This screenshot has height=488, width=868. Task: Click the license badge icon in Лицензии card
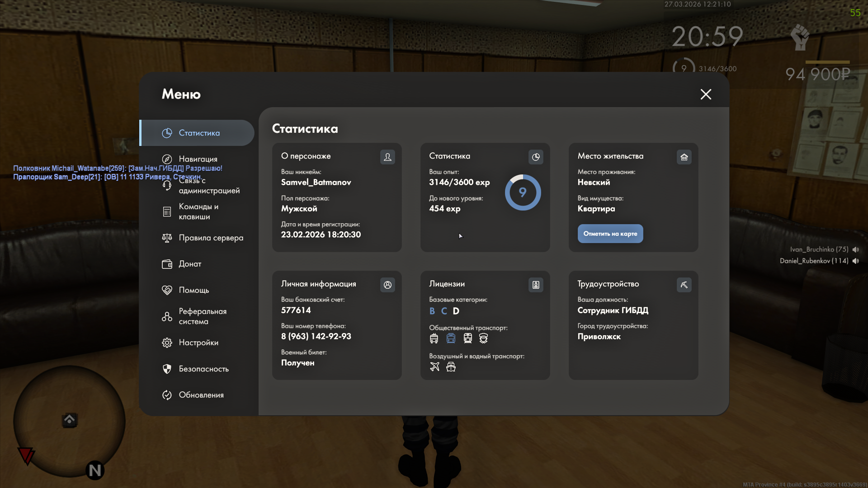[x=536, y=285]
